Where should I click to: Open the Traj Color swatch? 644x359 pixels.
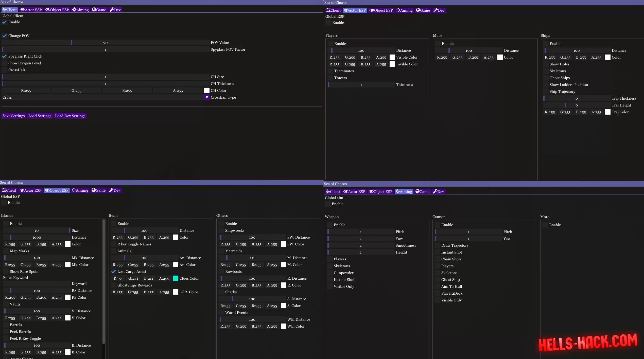[x=608, y=112]
